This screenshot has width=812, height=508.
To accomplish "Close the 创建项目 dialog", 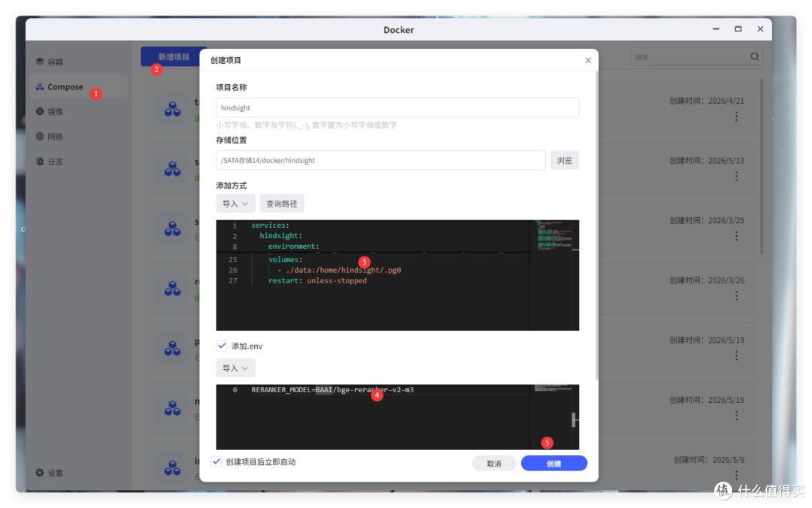I will (x=588, y=60).
